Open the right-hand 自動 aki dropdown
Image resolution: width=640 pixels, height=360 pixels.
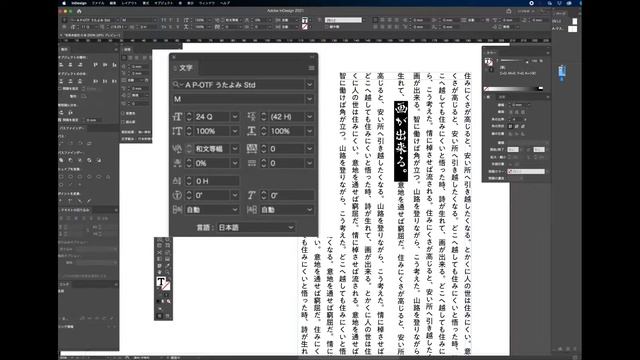pos(309,210)
